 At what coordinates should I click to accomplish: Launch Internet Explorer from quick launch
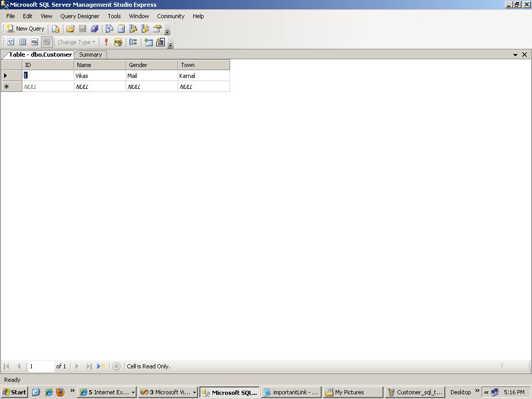pos(48,392)
